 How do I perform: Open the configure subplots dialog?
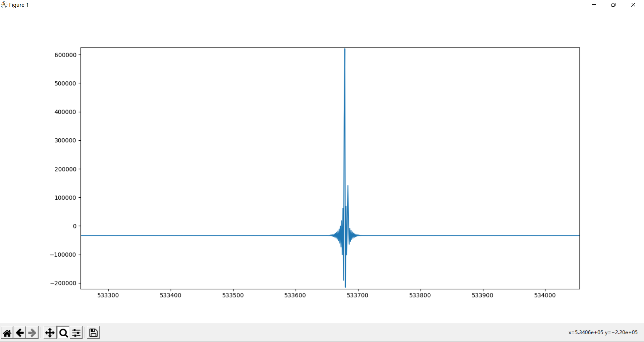[76, 333]
